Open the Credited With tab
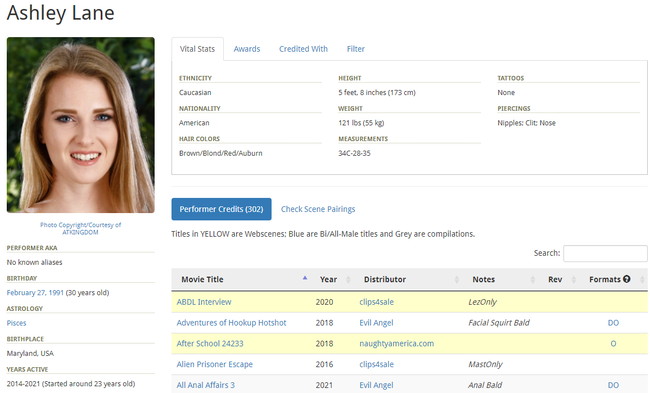 click(303, 49)
